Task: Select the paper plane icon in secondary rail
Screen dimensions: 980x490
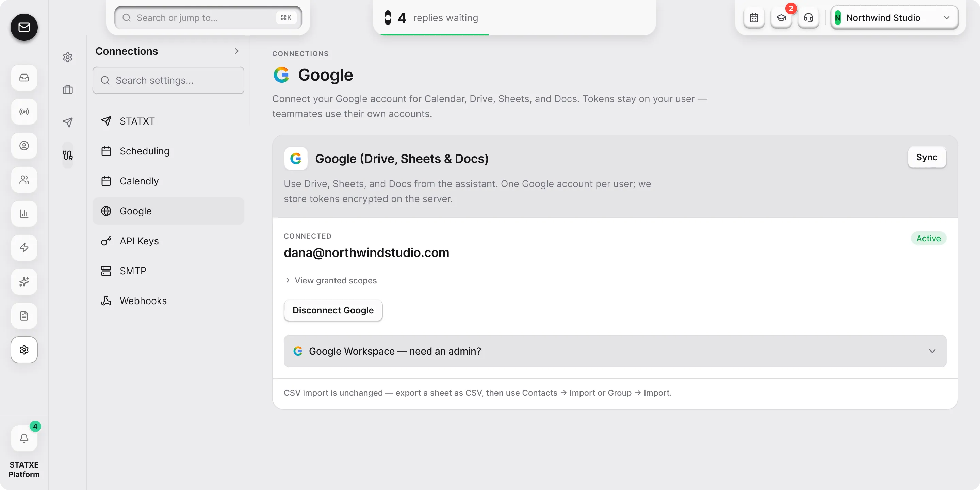Action: click(68, 122)
